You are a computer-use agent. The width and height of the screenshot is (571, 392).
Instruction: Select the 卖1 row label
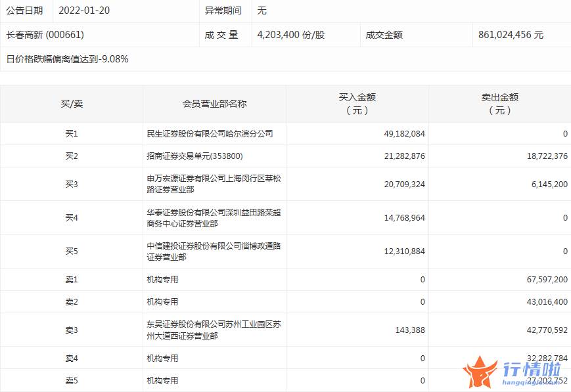pyautogui.click(x=72, y=280)
